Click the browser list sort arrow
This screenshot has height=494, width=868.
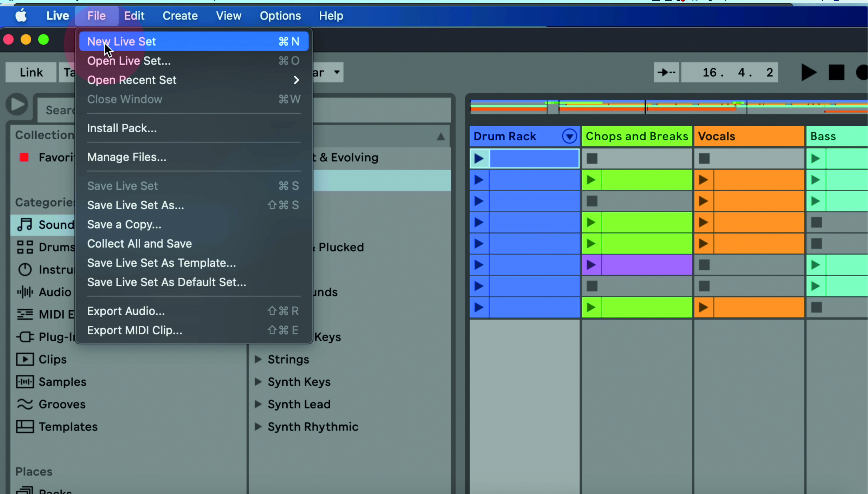(440, 137)
